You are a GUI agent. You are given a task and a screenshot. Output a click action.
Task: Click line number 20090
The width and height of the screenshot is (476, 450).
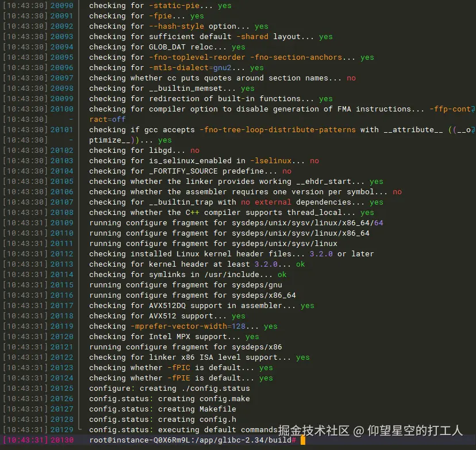pos(62,6)
